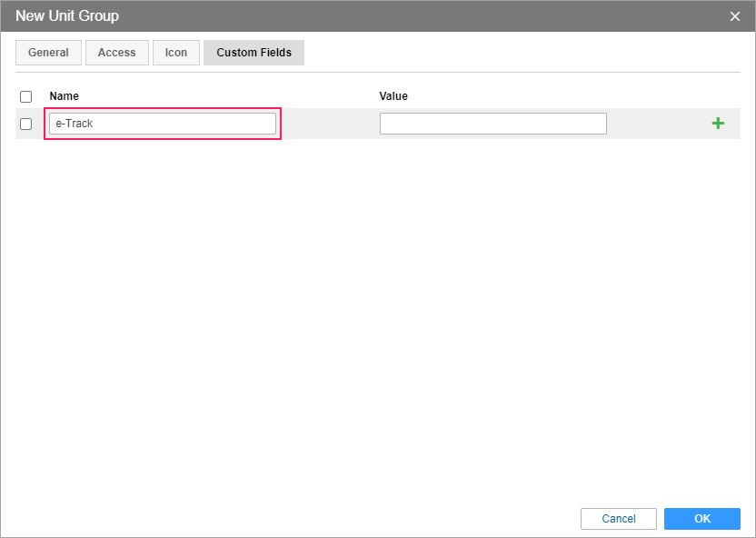This screenshot has height=538, width=756.
Task: Add a custom field with green plus icon
Action: point(718,124)
